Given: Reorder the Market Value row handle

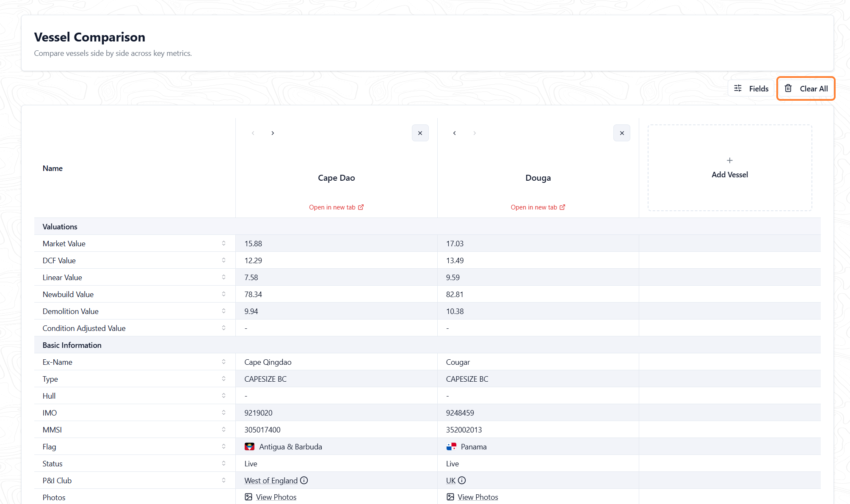Looking at the screenshot, I should point(224,243).
